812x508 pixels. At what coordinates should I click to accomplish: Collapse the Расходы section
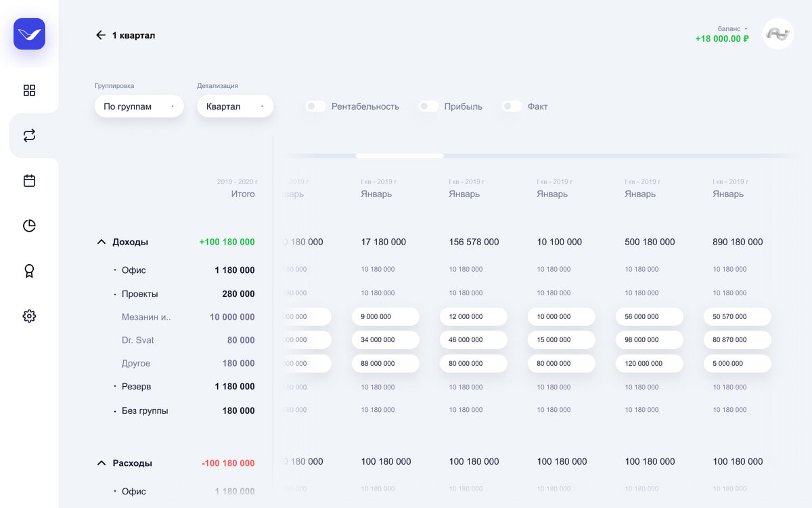(x=101, y=463)
